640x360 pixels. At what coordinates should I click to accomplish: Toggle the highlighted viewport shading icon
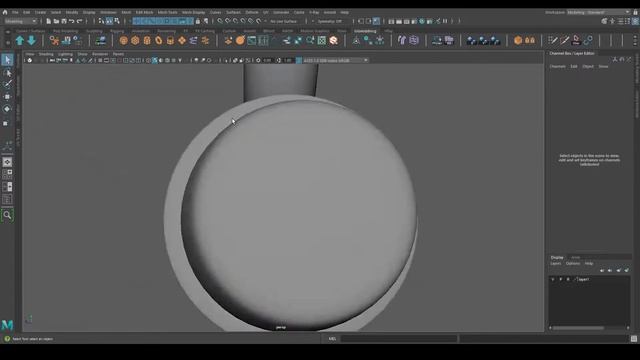point(155,60)
